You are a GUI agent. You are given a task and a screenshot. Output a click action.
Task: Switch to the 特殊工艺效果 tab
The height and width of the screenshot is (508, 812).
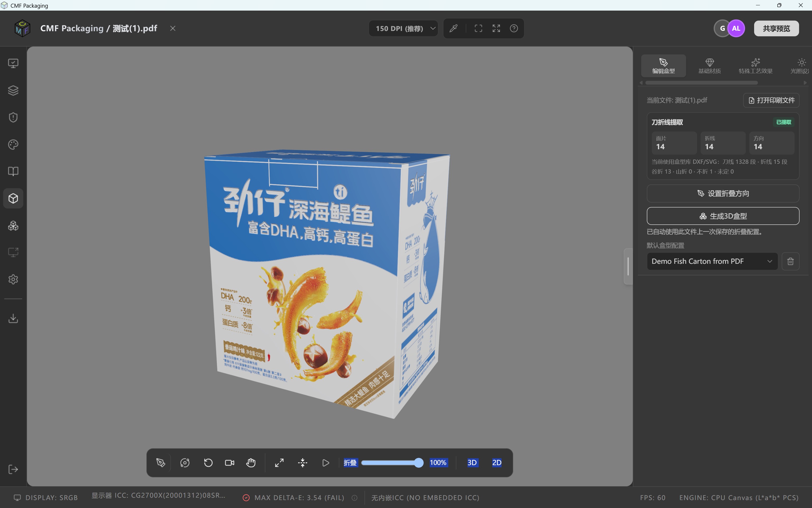pos(755,66)
